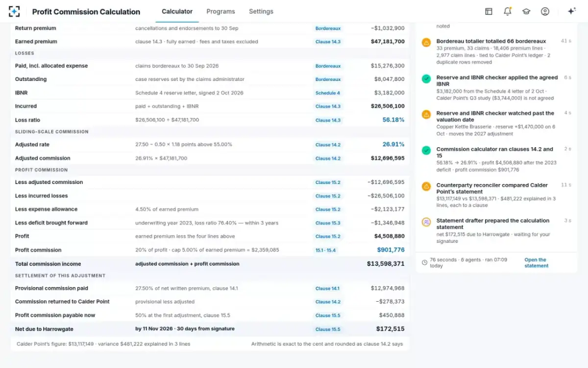Click Clause 14.1 tag on Provisional commission paid row
This screenshot has height=368, width=588.
(328, 289)
